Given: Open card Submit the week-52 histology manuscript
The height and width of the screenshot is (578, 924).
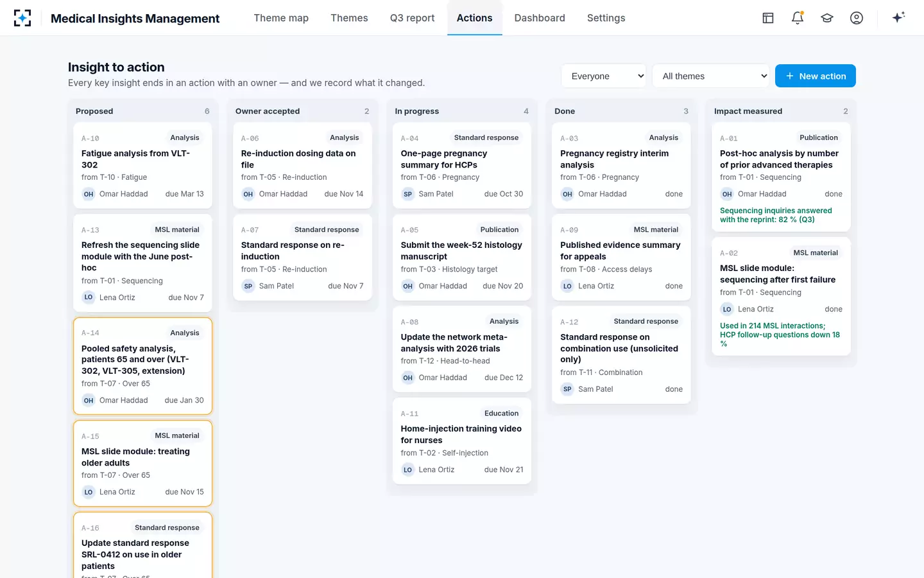Looking at the screenshot, I should [x=462, y=257].
